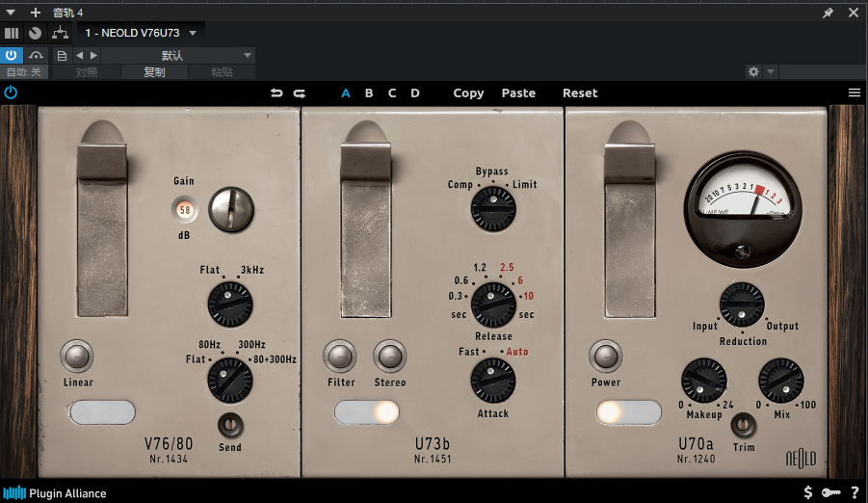Screen dimensions: 868x503
Task: Click the Copy button
Action: point(468,93)
